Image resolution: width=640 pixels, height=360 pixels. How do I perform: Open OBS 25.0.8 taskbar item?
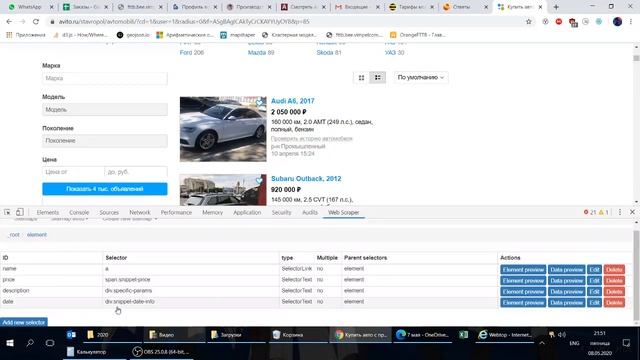point(161,352)
